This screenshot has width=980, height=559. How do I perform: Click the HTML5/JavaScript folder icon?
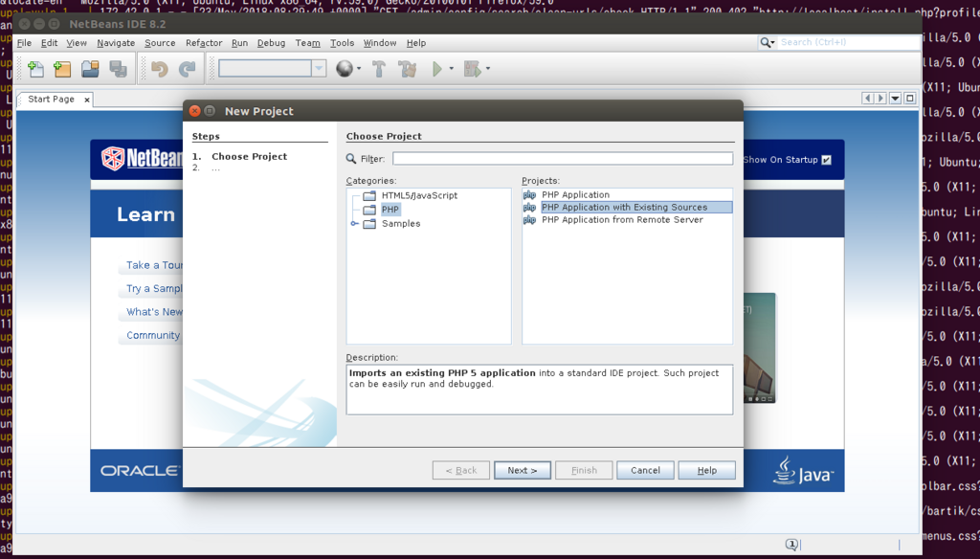pyautogui.click(x=370, y=195)
